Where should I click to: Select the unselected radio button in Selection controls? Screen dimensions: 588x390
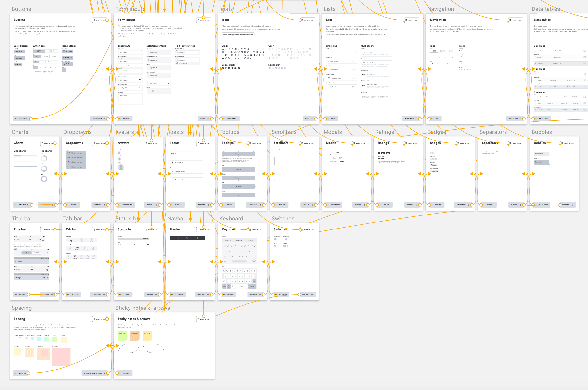(149, 68)
